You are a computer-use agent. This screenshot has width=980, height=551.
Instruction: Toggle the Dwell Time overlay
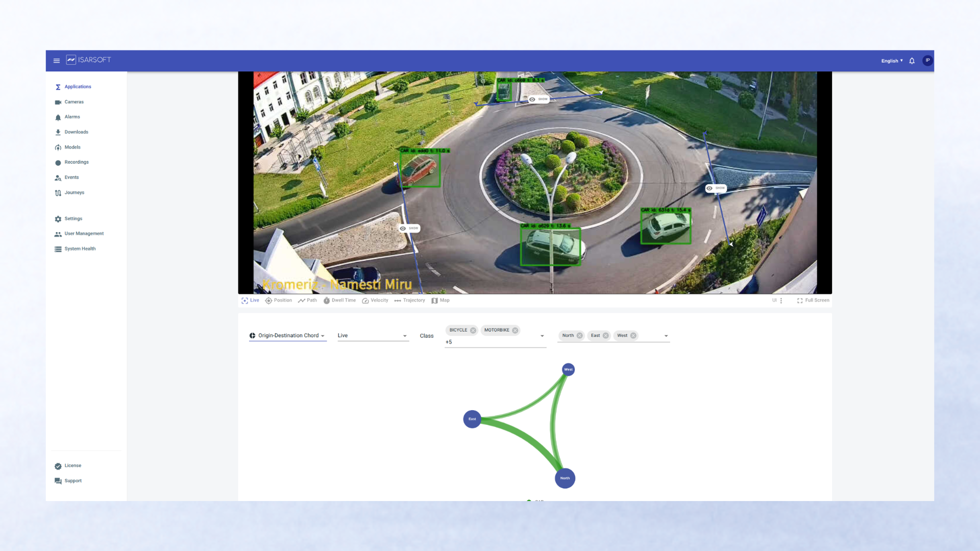click(x=339, y=300)
